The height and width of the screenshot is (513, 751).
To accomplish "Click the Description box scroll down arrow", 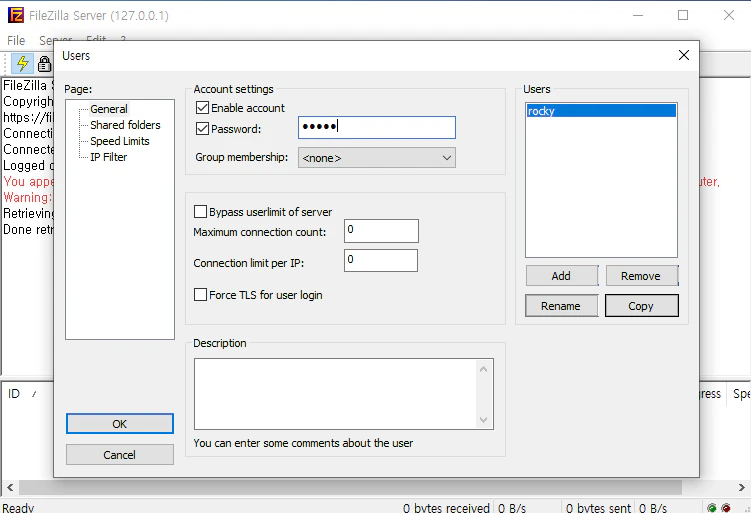I will point(483,420).
